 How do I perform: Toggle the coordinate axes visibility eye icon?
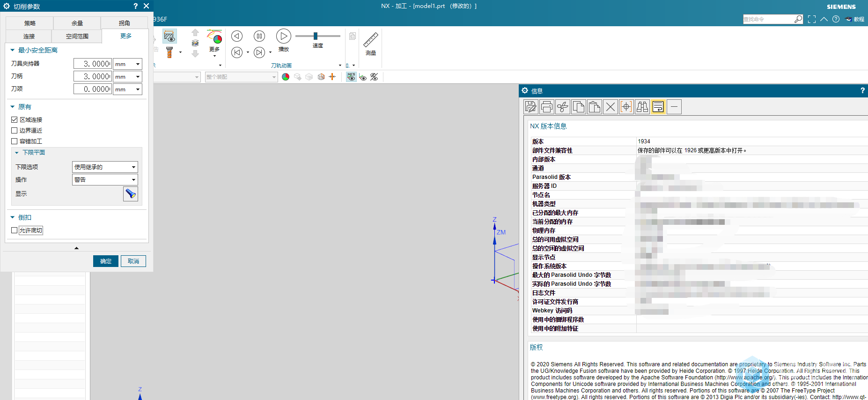(x=363, y=77)
